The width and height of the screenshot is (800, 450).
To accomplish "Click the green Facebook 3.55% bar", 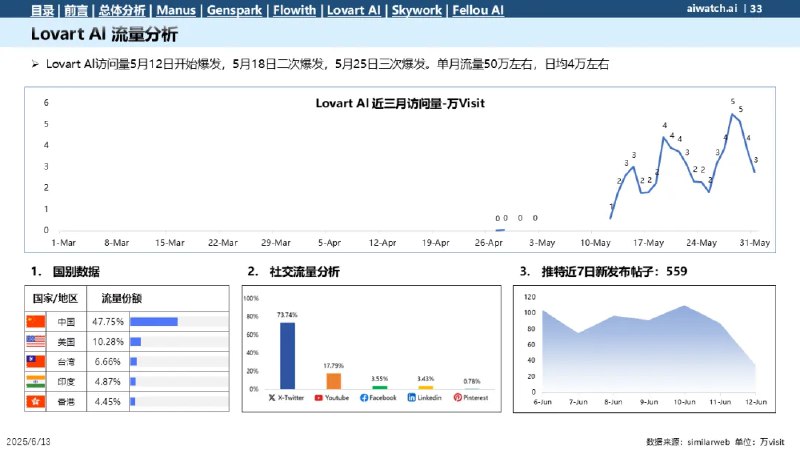I will 380,387.
